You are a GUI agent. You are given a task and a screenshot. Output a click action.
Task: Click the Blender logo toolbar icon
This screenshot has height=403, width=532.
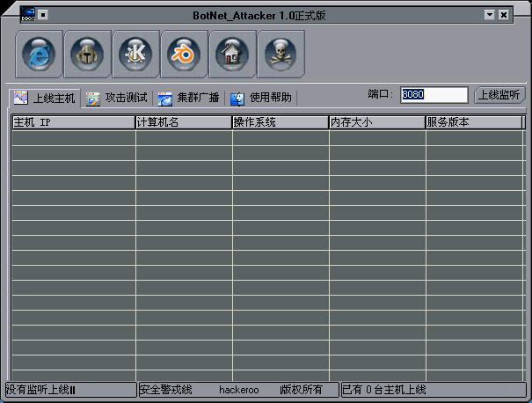(x=185, y=53)
